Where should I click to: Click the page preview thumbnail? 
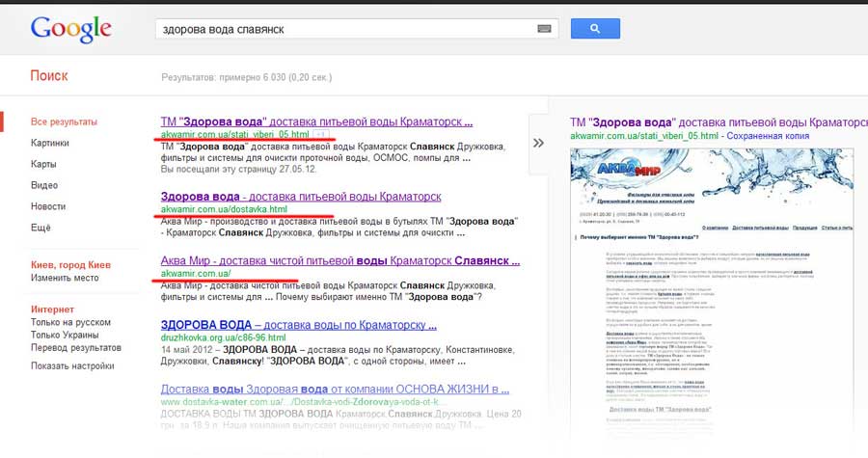712,293
